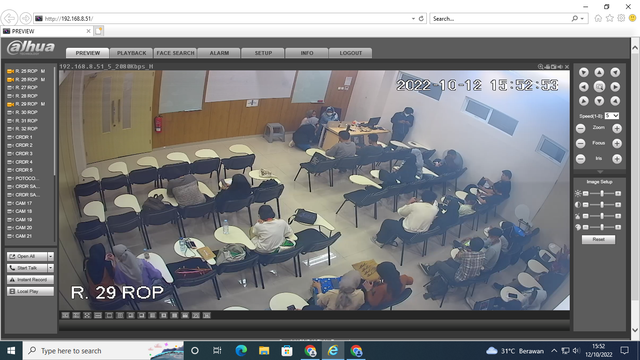Close Iris with the minus button
Viewport: 640px width, 360px height.
pos(580,159)
